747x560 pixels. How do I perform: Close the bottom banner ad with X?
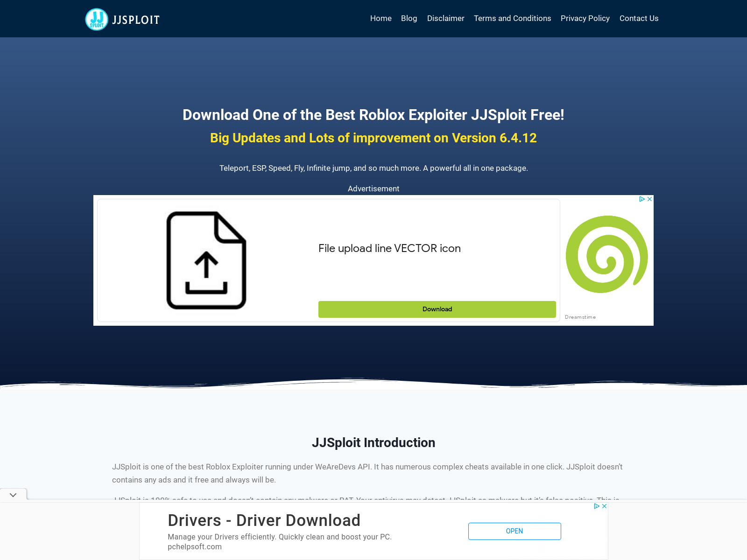pyautogui.click(x=604, y=506)
